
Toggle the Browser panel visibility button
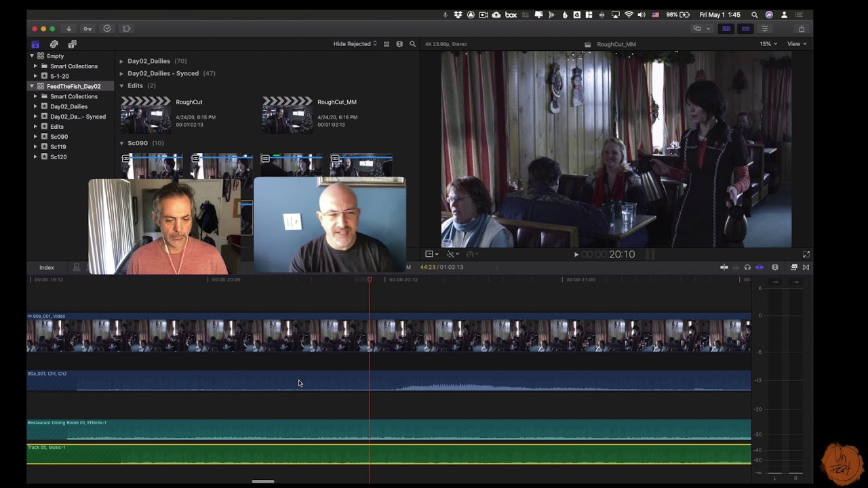pyautogui.click(x=726, y=28)
